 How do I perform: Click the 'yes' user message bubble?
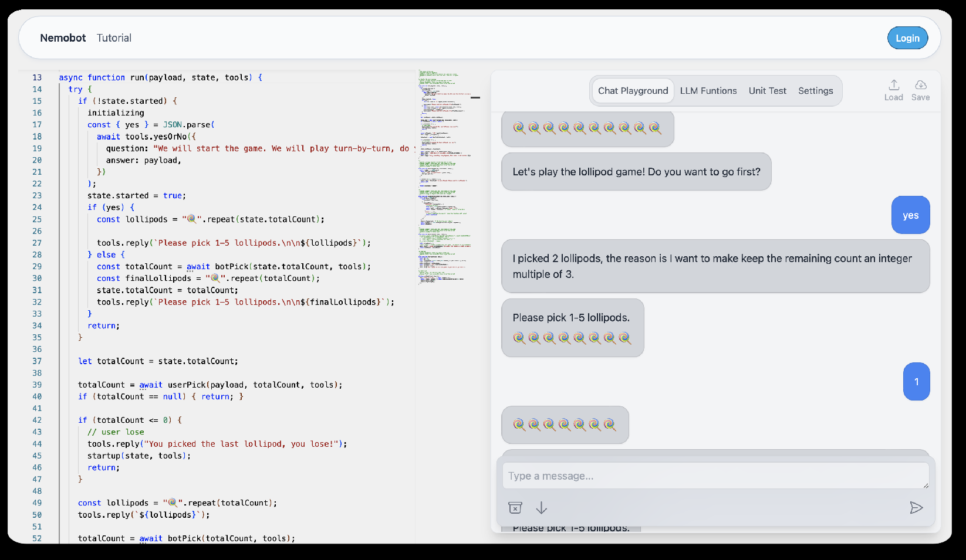(910, 215)
